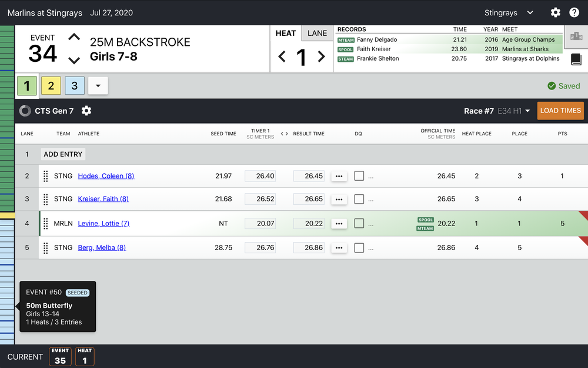Select blue heat 3 button

coord(75,85)
